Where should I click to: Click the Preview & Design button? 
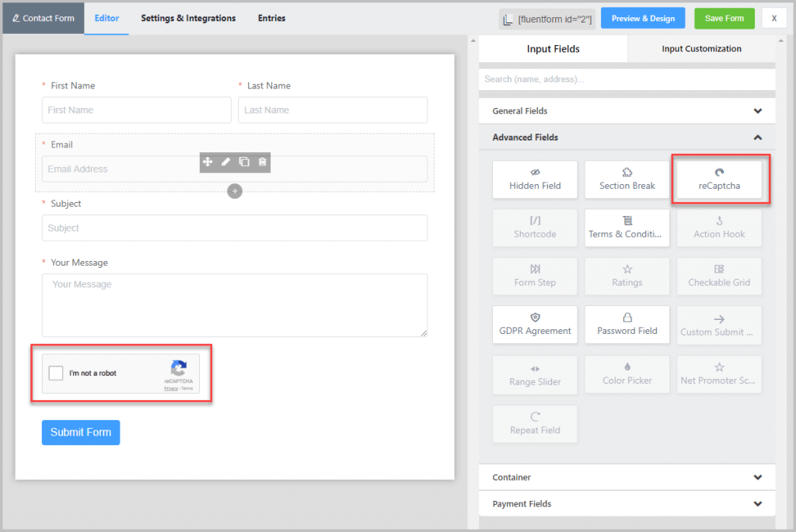pos(643,19)
